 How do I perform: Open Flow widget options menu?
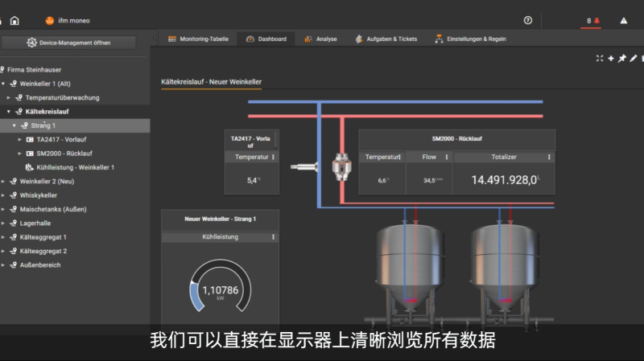point(447,157)
